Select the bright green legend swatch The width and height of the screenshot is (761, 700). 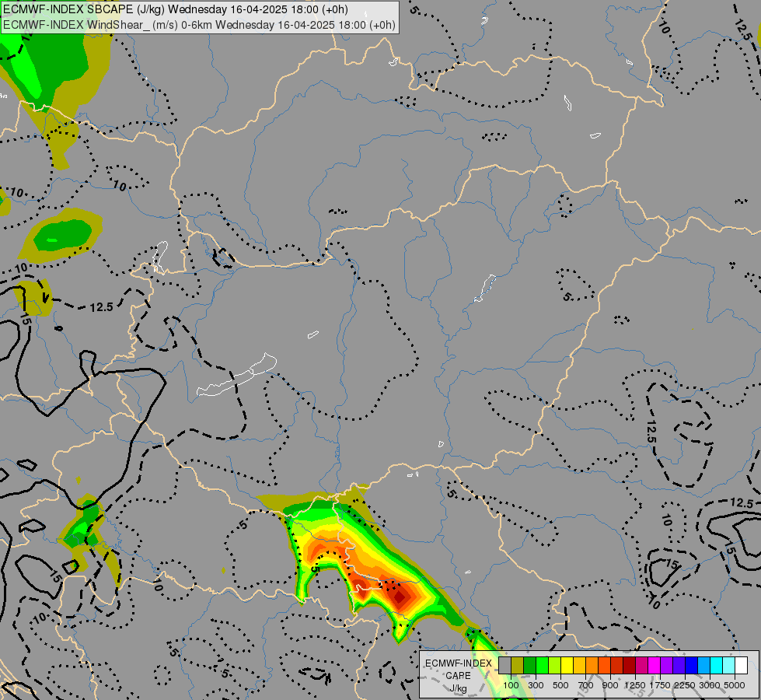click(543, 666)
